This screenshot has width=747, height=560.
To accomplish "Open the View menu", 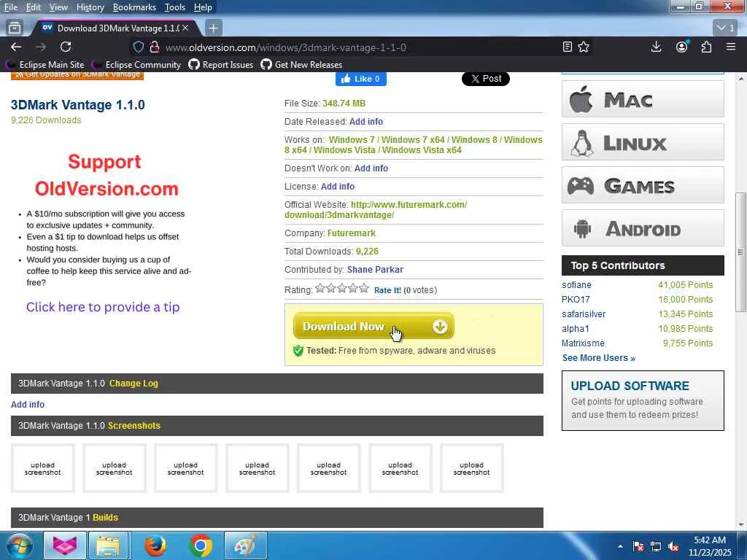I will [58, 7].
